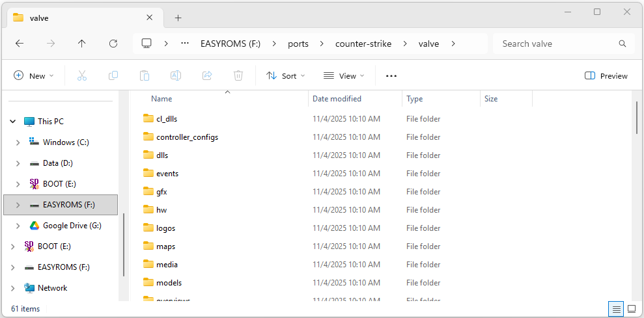Click the PC monitor icon in address bar
Screen dimensions: 644x318
147,44
